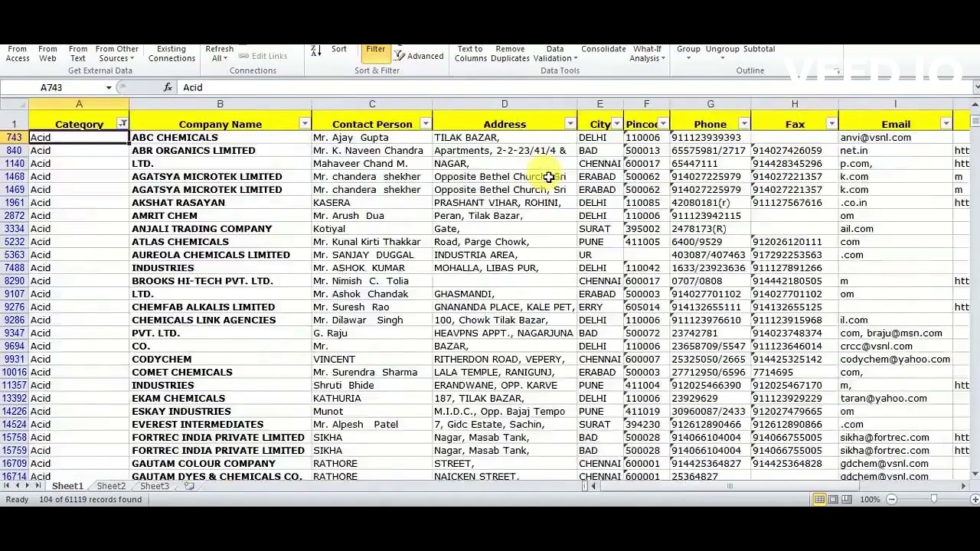Click the zoom out minus button
This screenshot has width=980, height=551.
point(891,500)
